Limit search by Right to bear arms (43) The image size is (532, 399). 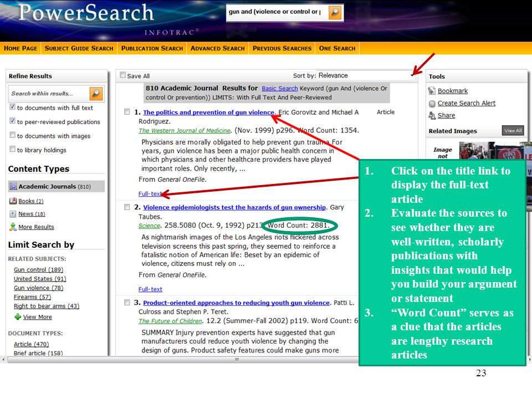click(47, 306)
